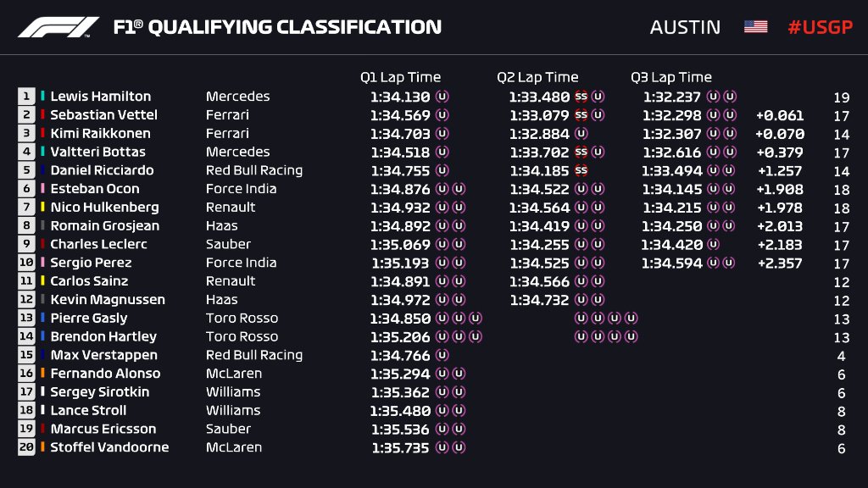The width and height of the screenshot is (868, 488).
Task: Select the Q1 Lap Time column header
Action: [400, 77]
